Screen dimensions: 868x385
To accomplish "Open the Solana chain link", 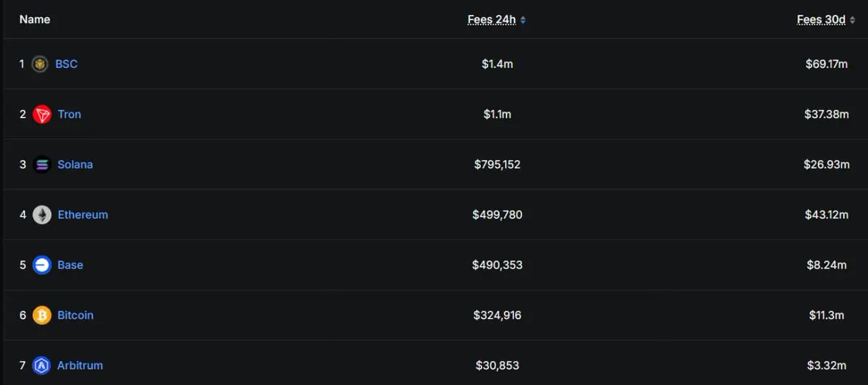I will pos(75,164).
